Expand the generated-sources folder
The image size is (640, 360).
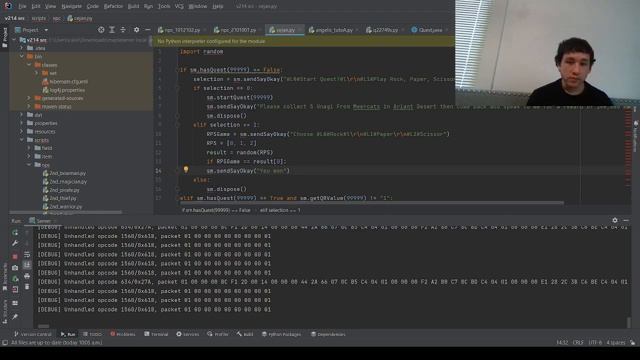29,98
